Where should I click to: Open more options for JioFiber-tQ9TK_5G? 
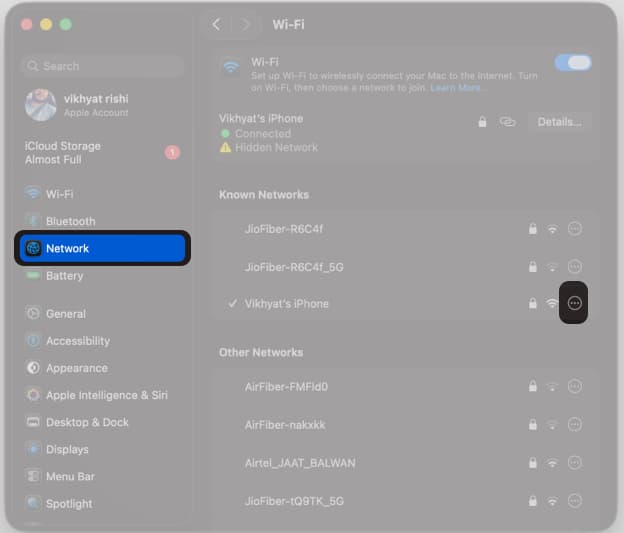point(575,501)
